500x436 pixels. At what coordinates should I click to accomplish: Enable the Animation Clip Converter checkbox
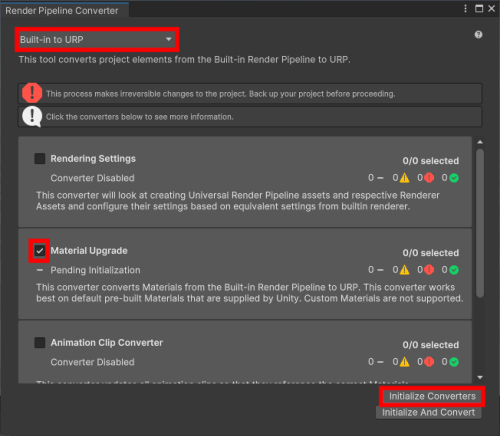click(40, 343)
